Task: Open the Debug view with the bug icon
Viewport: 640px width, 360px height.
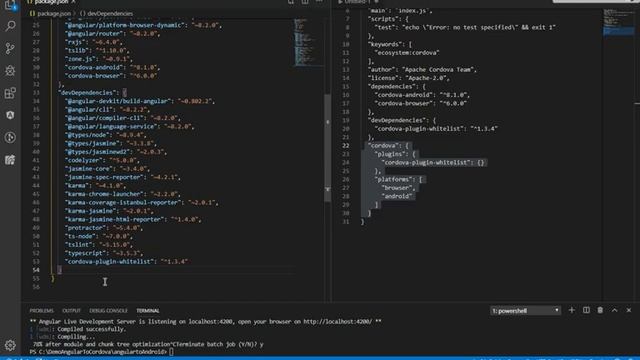Action: (x=10, y=71)
